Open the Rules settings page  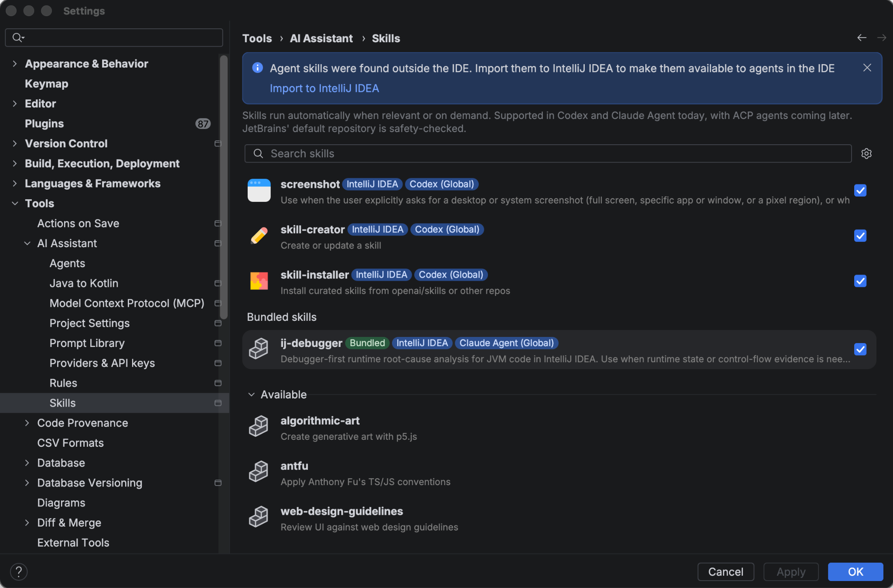point(63,383)
